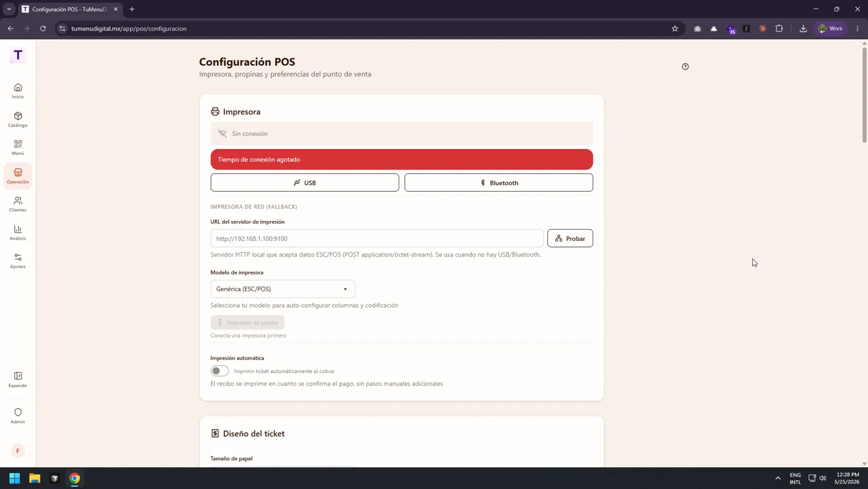Open the Clientes sidebar section
The image size is (868, 489).
point(18,204)
